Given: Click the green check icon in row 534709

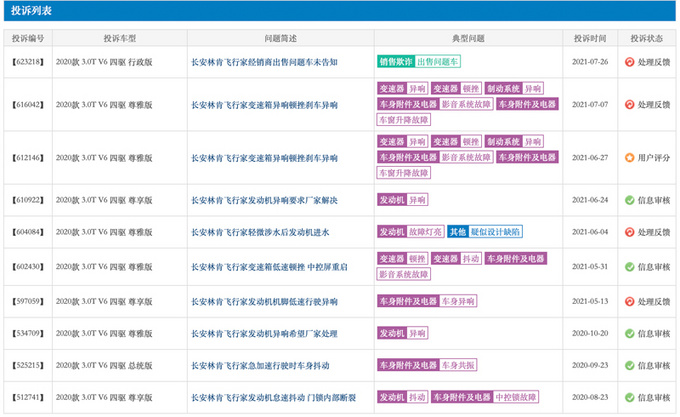Looking at the screenshot, I should 629,333.
